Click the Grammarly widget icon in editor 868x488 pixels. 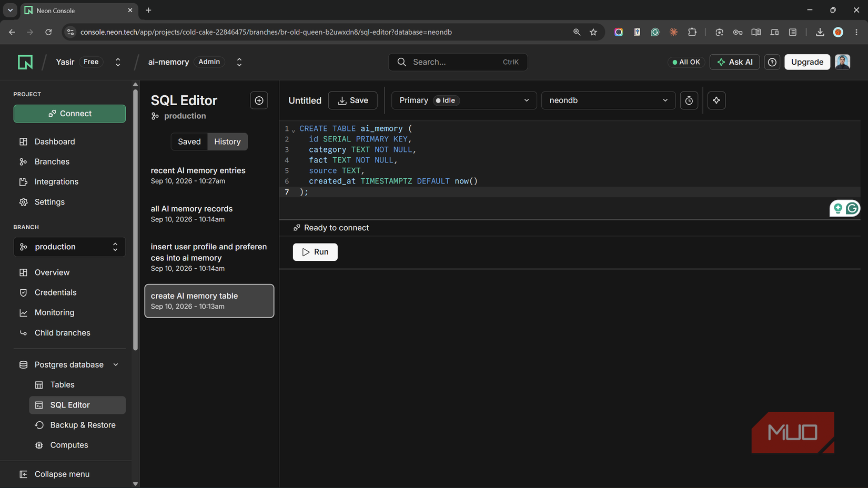tap(852, 209)
